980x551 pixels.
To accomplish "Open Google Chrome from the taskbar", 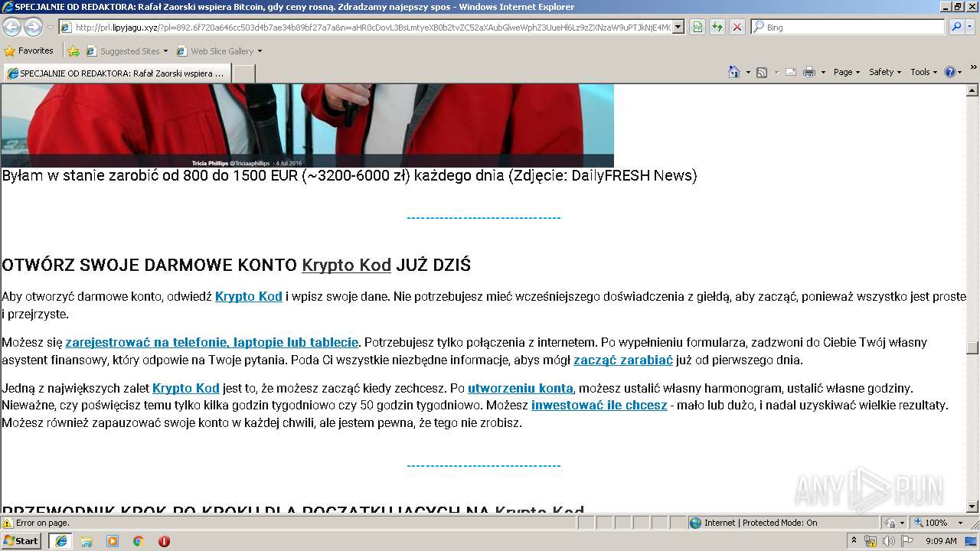I will click(x=139, y=541).
